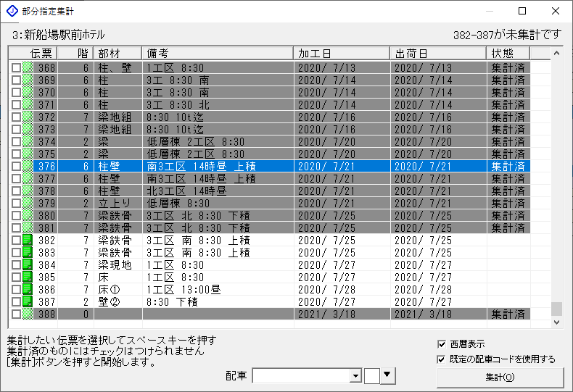This screenshot has width=573, height=392.
Task: Click inside the 配車 input field
Action: click(300, 375)
